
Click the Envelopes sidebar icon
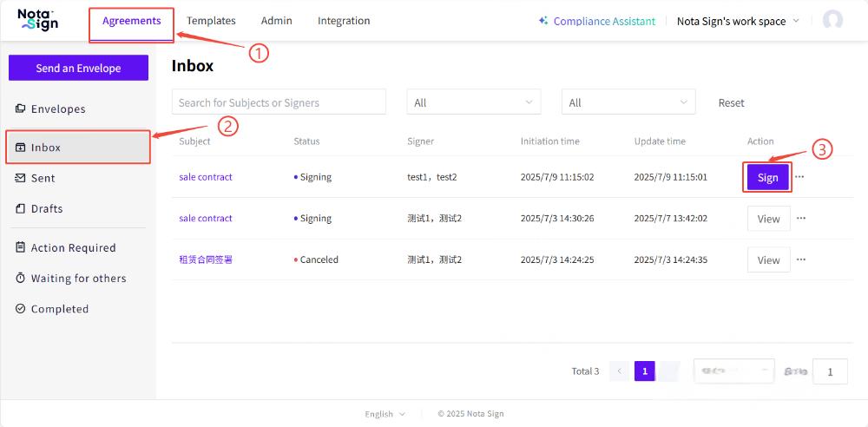click(x=21, y=108)
